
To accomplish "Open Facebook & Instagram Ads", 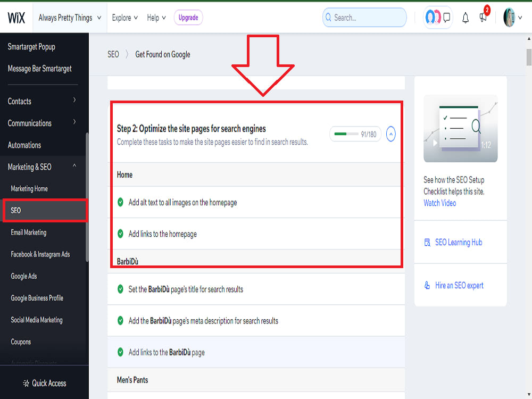I will point(40,254).
